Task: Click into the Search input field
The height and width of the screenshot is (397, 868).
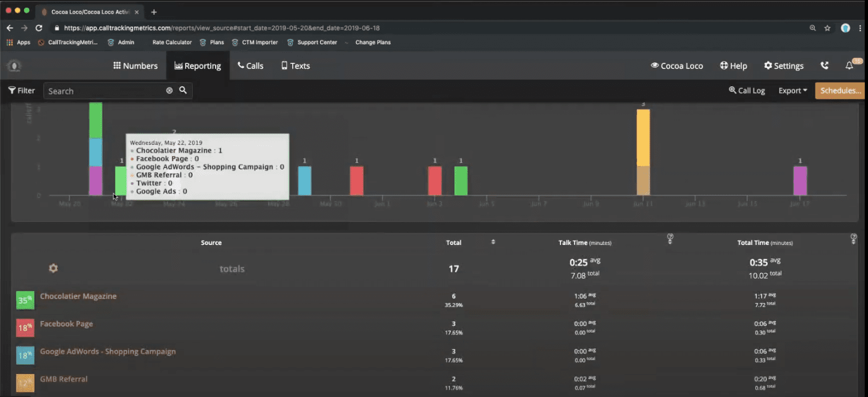Action: click(x=104, y=91)
